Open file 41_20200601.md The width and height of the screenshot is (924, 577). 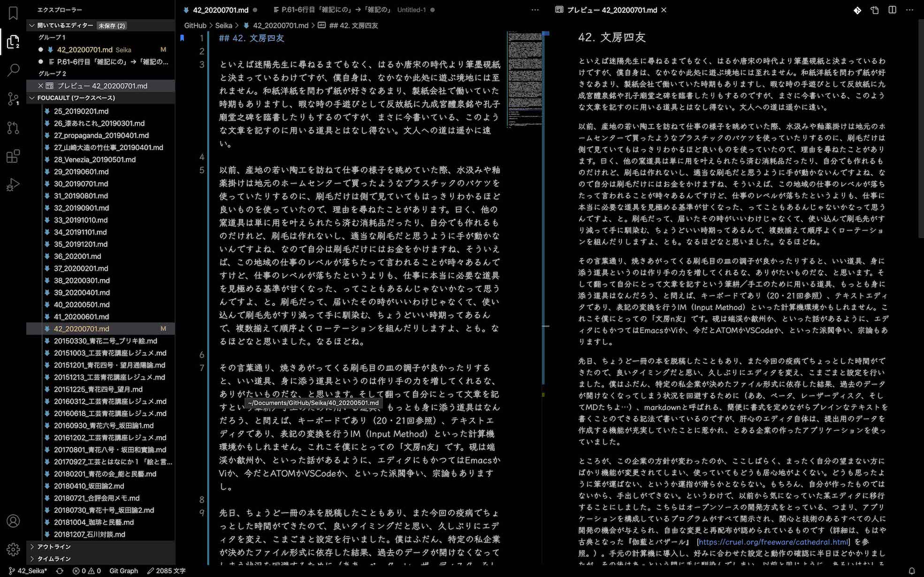point(81,317)
